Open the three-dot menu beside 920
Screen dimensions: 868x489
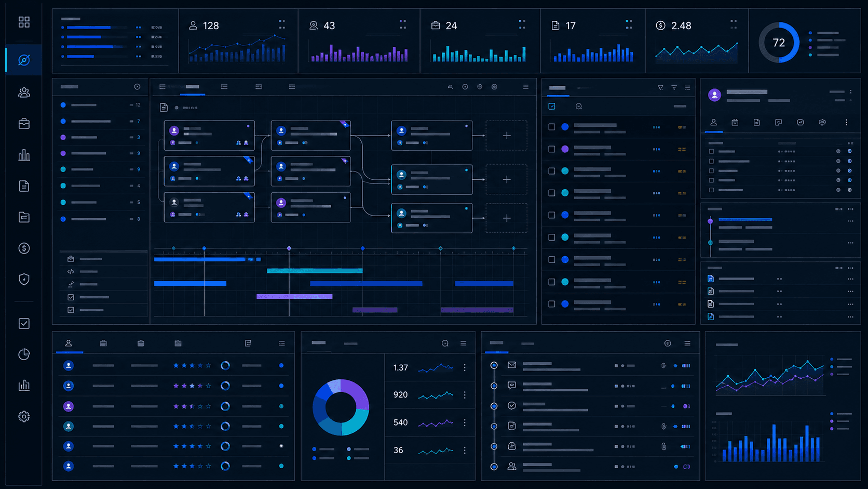[x=465, y=395]
